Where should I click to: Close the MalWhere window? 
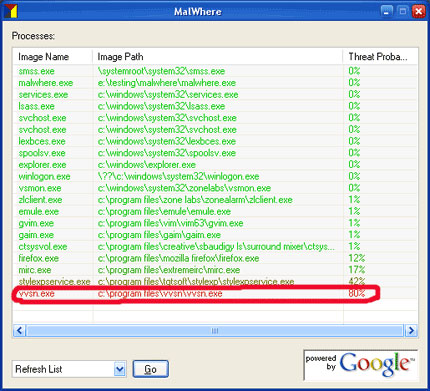[419, 12]
